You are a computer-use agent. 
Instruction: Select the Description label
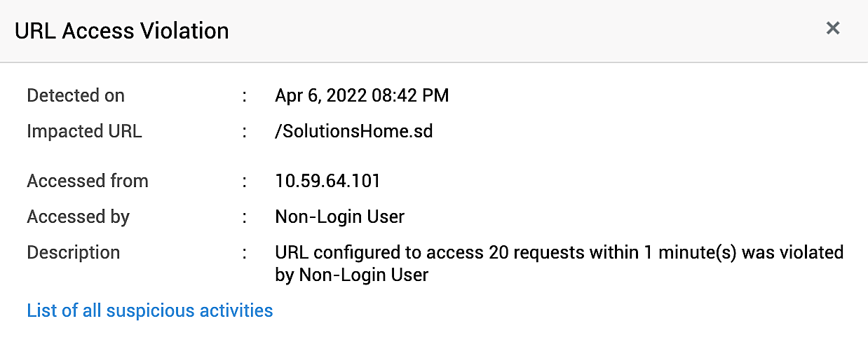(73, 252)
